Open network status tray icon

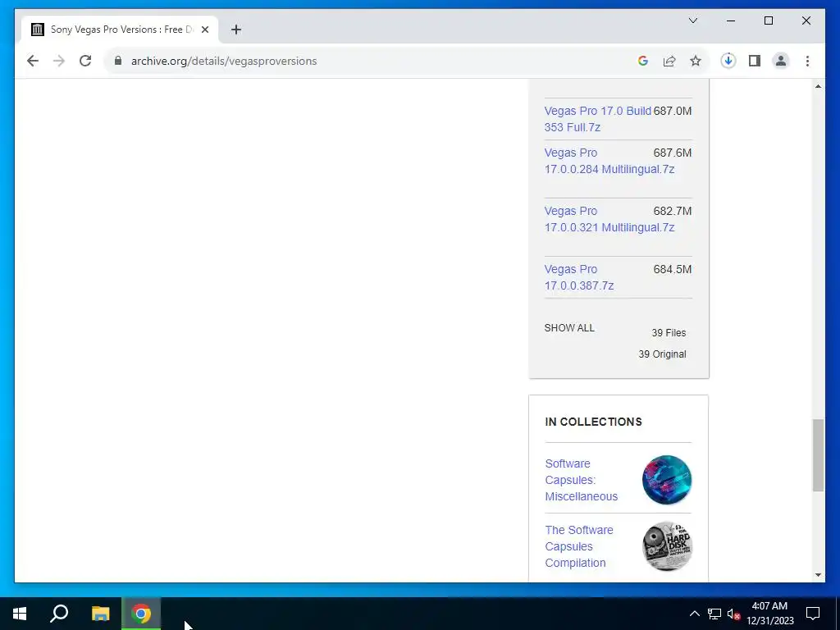714,614
